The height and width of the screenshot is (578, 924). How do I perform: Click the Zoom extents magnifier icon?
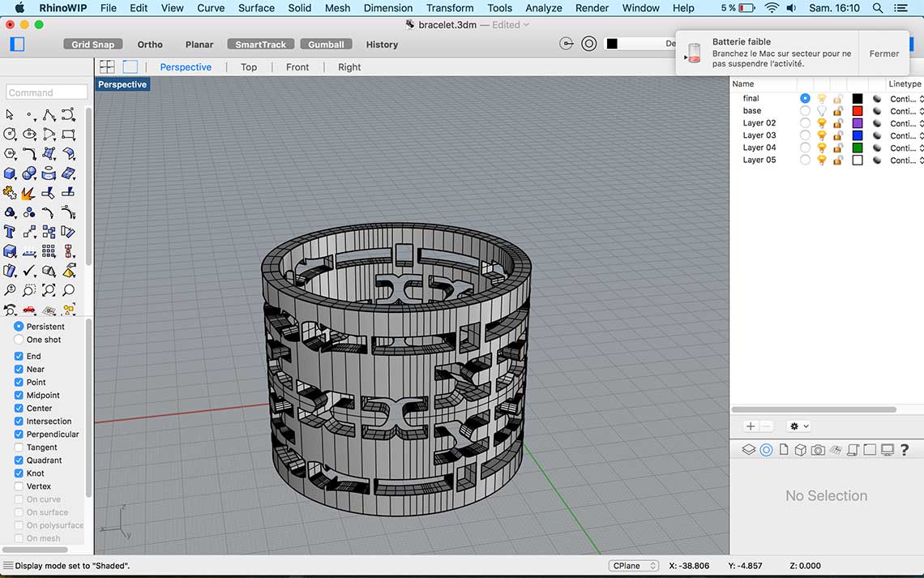point(49,290)
